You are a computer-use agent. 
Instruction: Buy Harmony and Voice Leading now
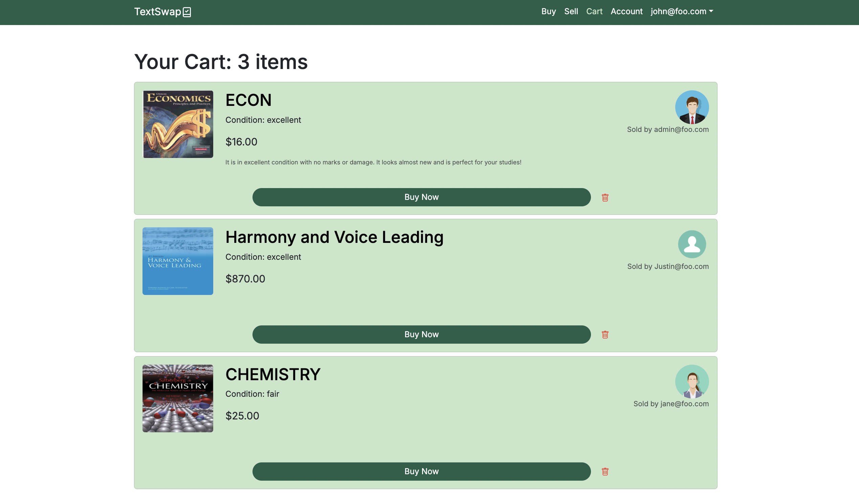421,334
